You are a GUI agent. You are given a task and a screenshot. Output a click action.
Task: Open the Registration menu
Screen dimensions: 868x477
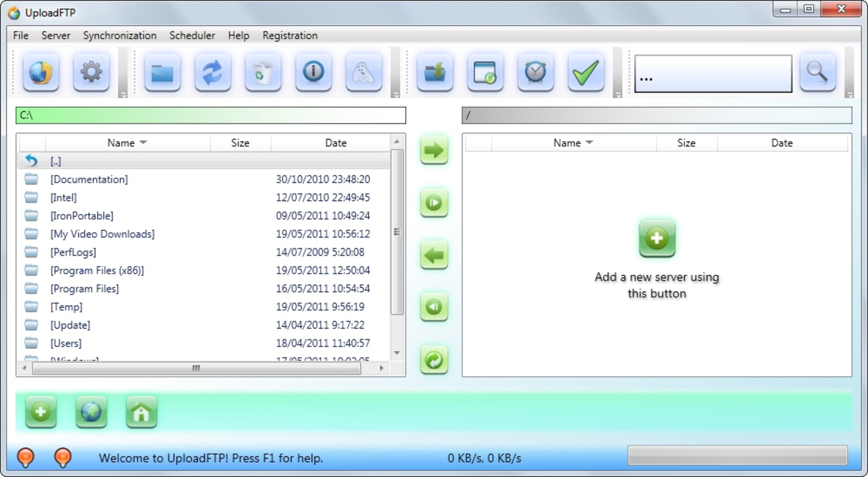pyautogui.click(x=290, y=36)
